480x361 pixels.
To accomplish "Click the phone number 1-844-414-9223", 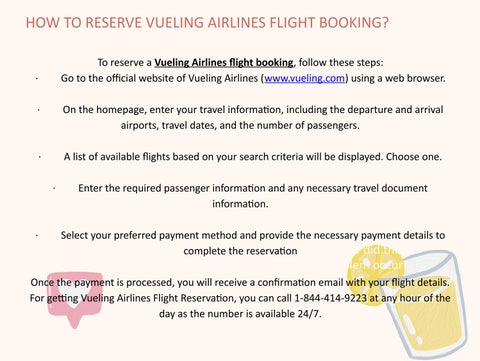I will 331,298.
